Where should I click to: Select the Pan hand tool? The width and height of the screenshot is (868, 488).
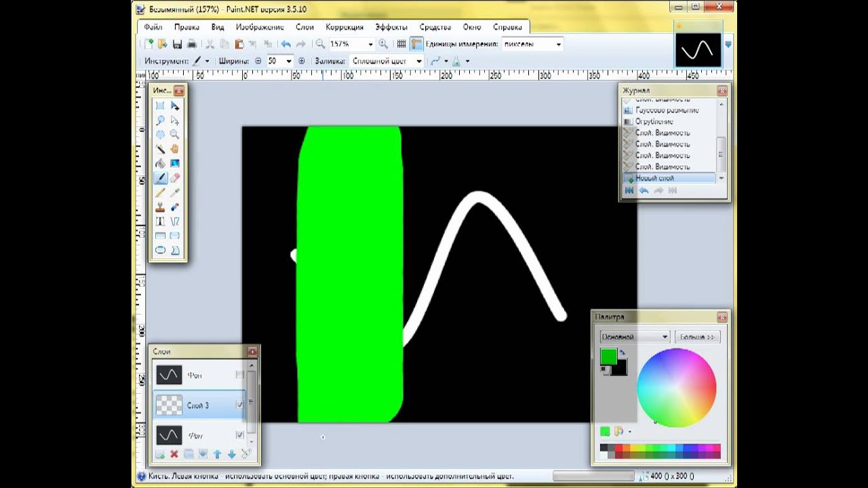[175, 148]
